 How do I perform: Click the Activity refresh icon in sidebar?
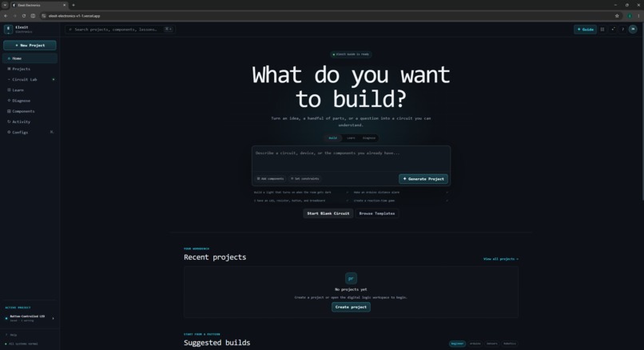point(9,121)
